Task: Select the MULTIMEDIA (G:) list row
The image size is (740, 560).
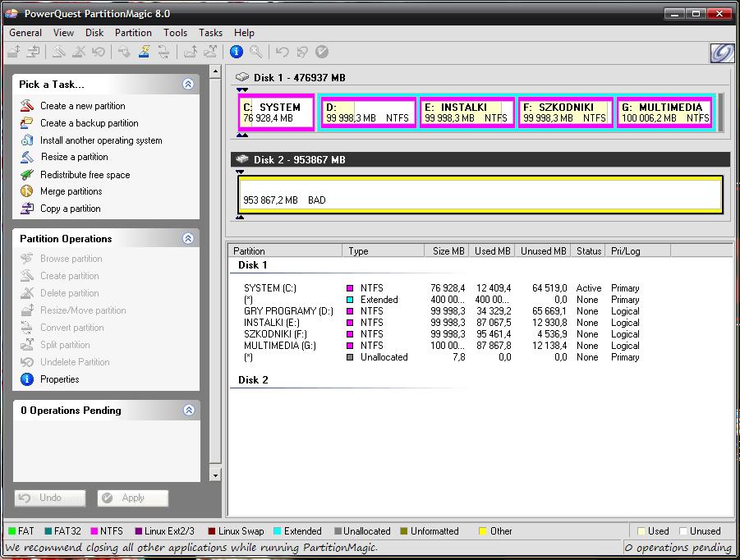Action: 441,346
